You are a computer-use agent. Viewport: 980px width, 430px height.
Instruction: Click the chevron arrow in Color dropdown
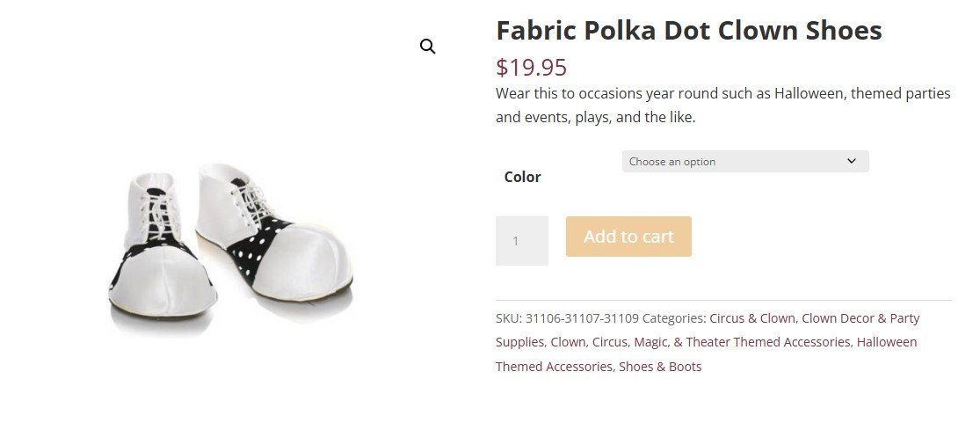(x=851, y=161)
